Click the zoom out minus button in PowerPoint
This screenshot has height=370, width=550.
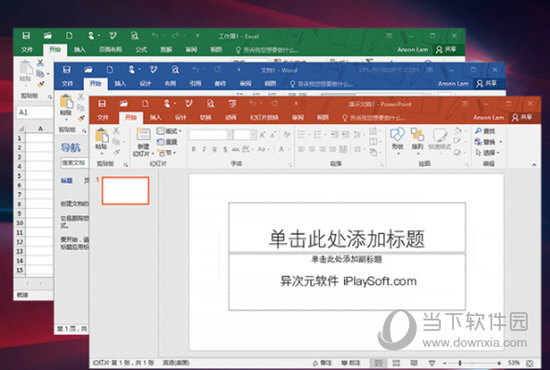[x=444, y=363]
